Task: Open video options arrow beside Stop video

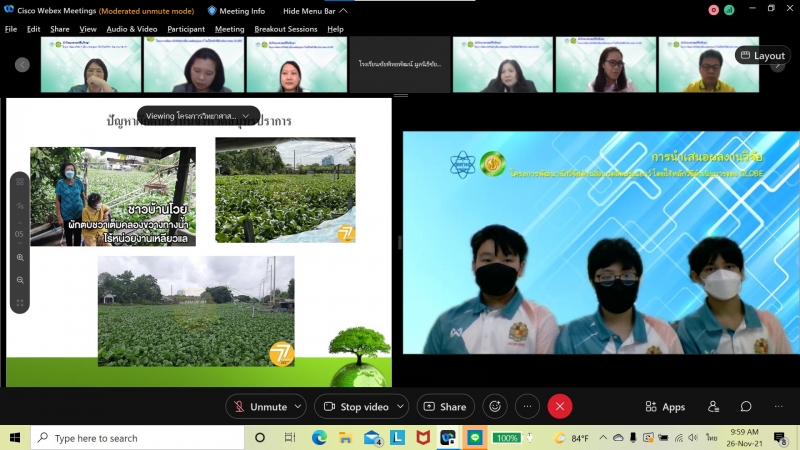Action: tap(400, 407)
